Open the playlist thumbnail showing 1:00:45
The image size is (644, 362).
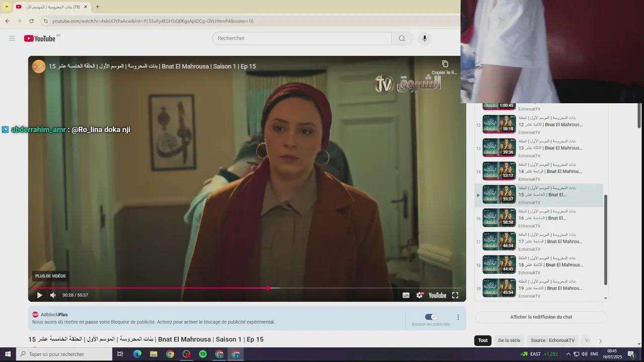pos(499,106)
